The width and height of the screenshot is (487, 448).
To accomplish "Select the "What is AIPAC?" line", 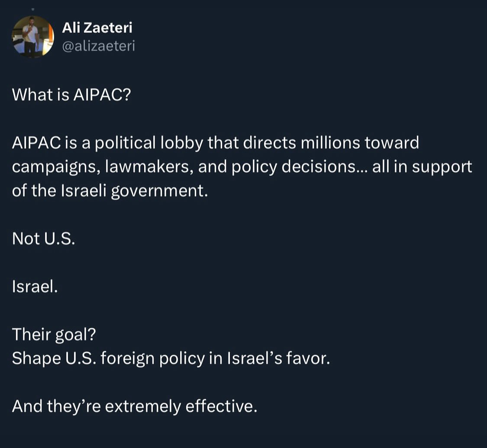I will click(71, 94).
